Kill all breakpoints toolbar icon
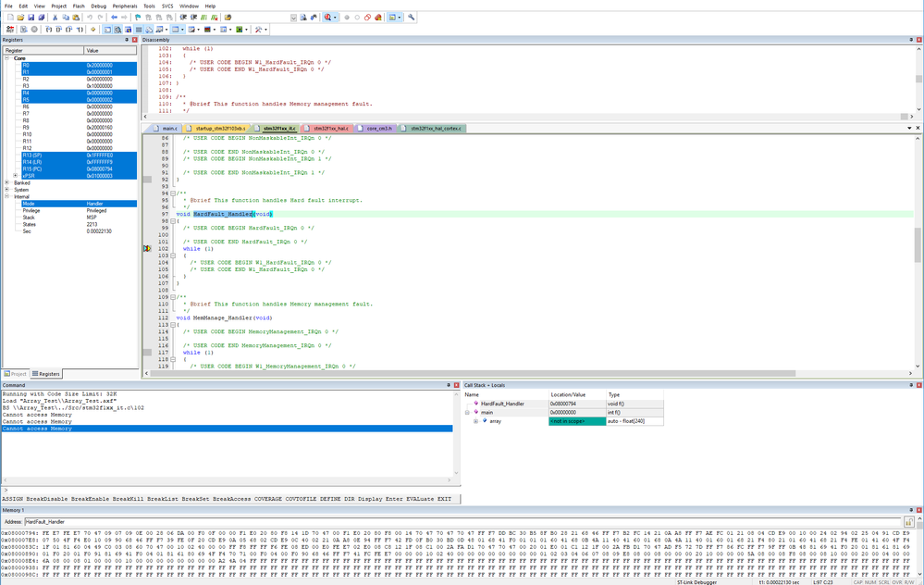The height and width of the screenshot is (585, 924). pyautogui.click(x=377, y=17)
